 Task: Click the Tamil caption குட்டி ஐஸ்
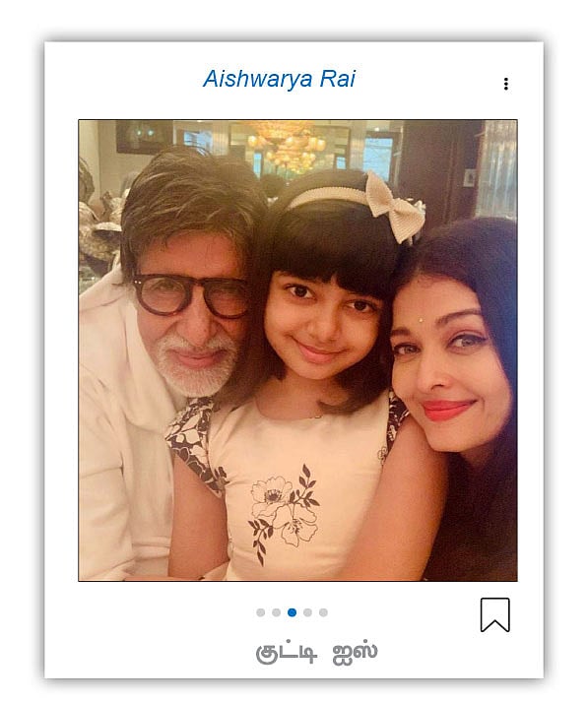316,653
